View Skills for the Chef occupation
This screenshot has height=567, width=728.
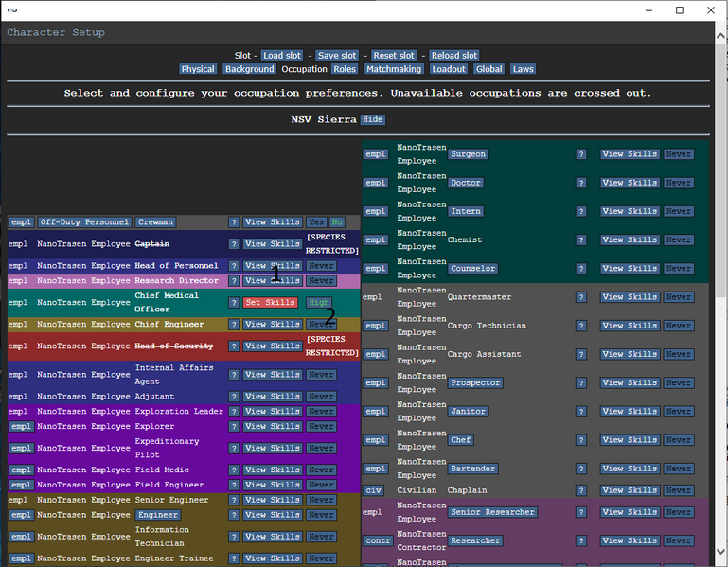click(630, 440)
